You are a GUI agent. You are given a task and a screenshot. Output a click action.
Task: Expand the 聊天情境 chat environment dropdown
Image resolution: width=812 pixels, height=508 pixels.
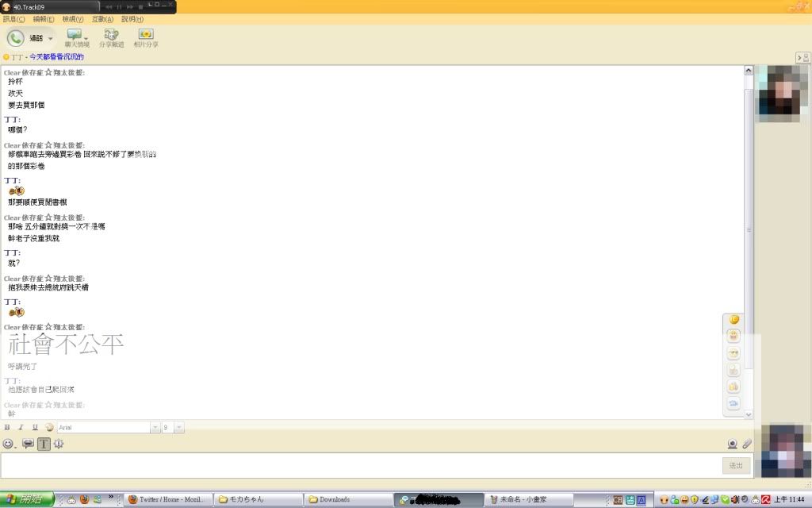point(86,37)
